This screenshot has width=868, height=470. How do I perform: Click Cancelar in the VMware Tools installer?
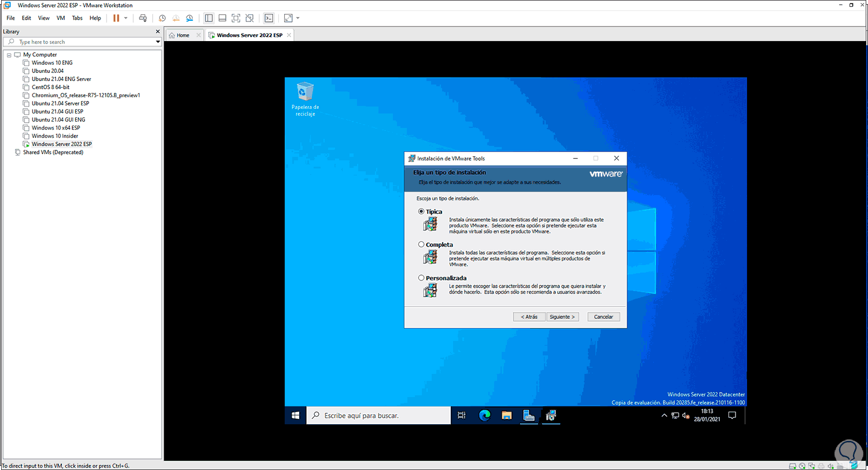(604, 317)
